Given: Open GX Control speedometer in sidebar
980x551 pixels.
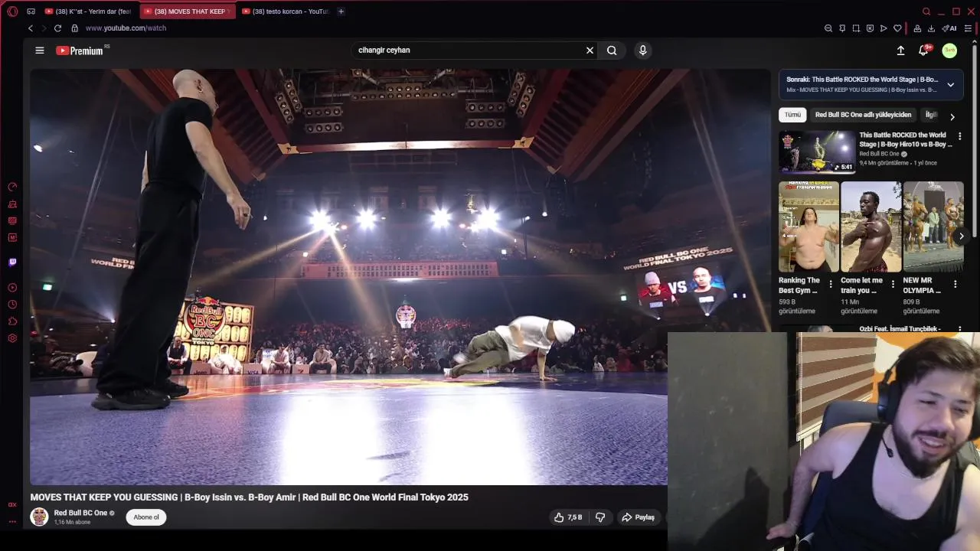Looking at the screenshot, I should click(12, 187).
